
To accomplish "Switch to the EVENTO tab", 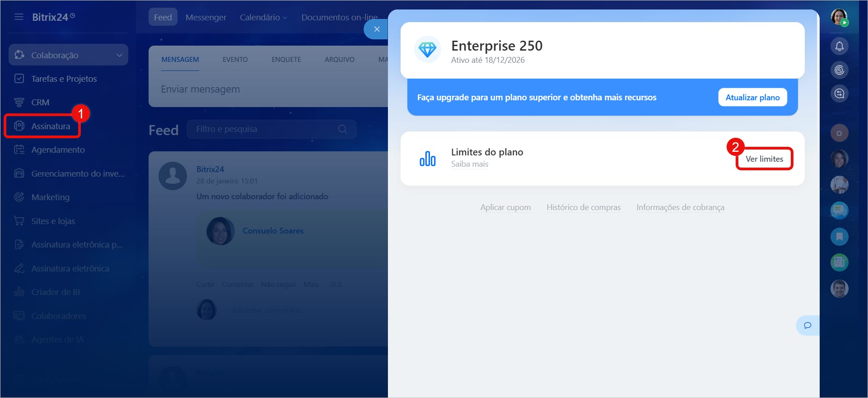I will pyautogui.click(x=235, y=60).
